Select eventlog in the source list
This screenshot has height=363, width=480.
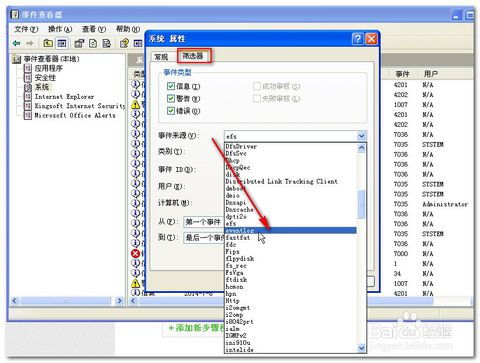291,230
